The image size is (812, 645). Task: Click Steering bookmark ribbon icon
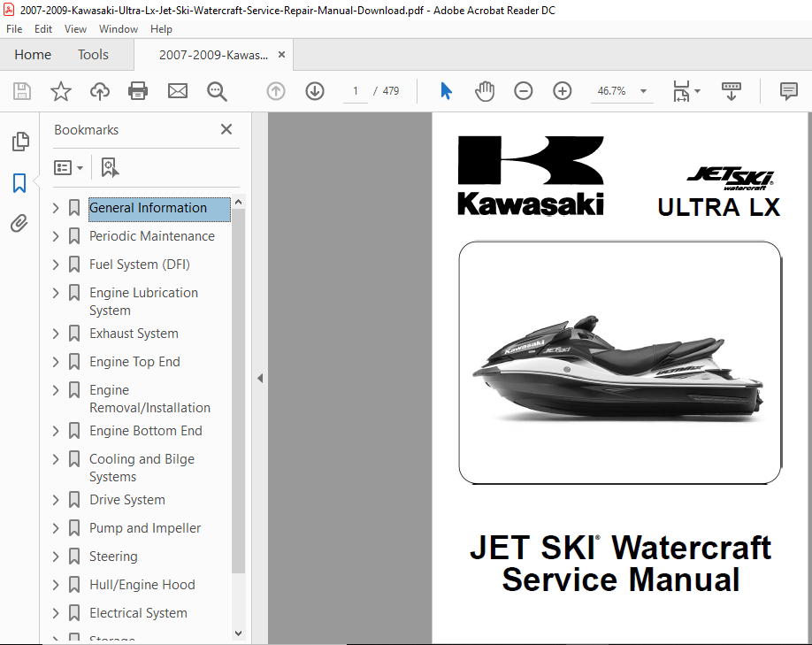tap(74, 557)
